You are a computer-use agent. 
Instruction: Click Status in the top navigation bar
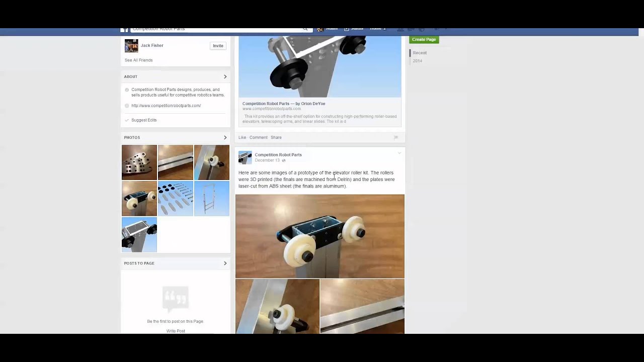click(357, 29)
